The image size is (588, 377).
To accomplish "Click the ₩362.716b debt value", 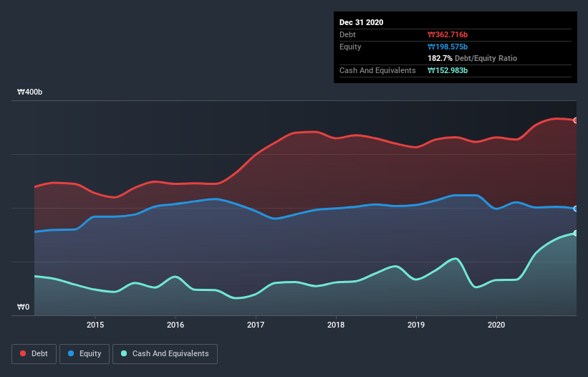I will [448, 34].
